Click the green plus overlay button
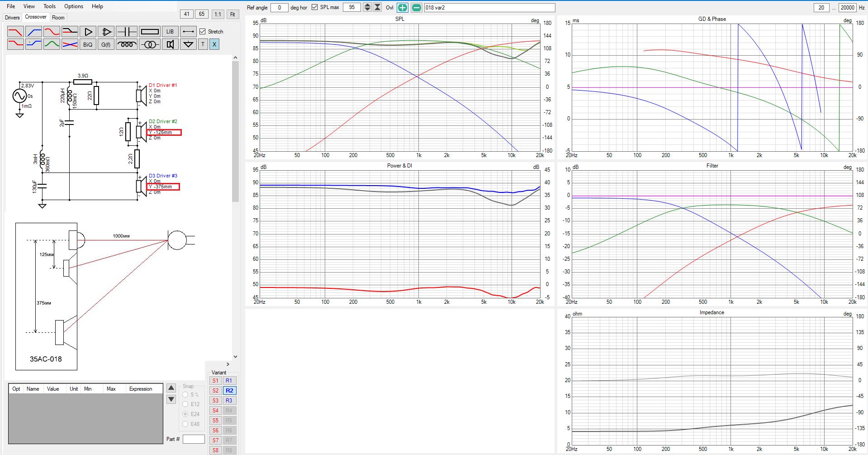 coord(402,8)
